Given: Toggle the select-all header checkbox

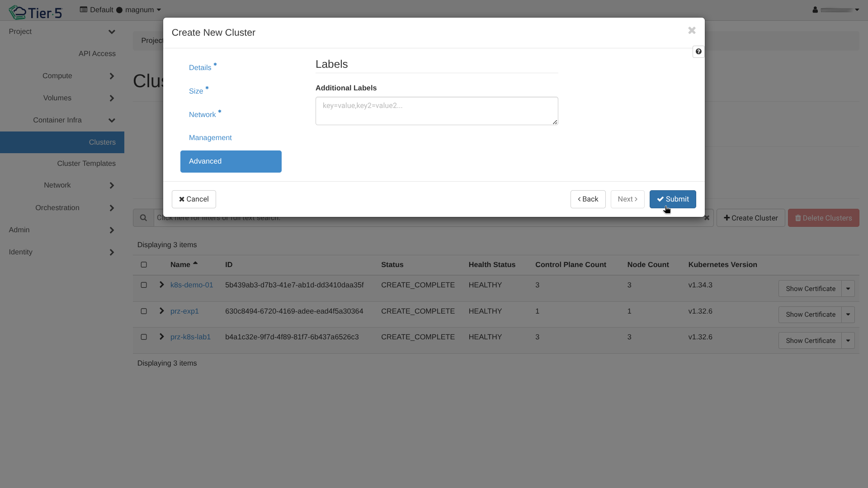Looking at the screenshot, I should click(144, 265).
